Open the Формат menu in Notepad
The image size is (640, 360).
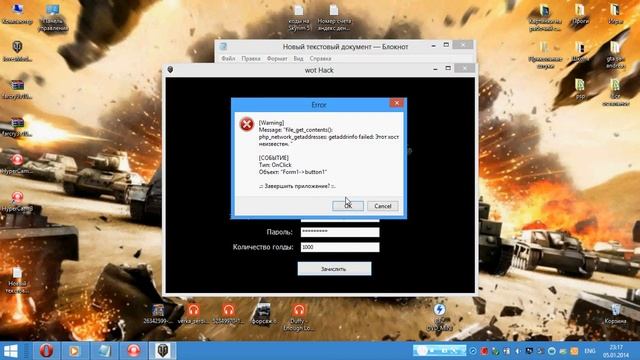point(277,58)
